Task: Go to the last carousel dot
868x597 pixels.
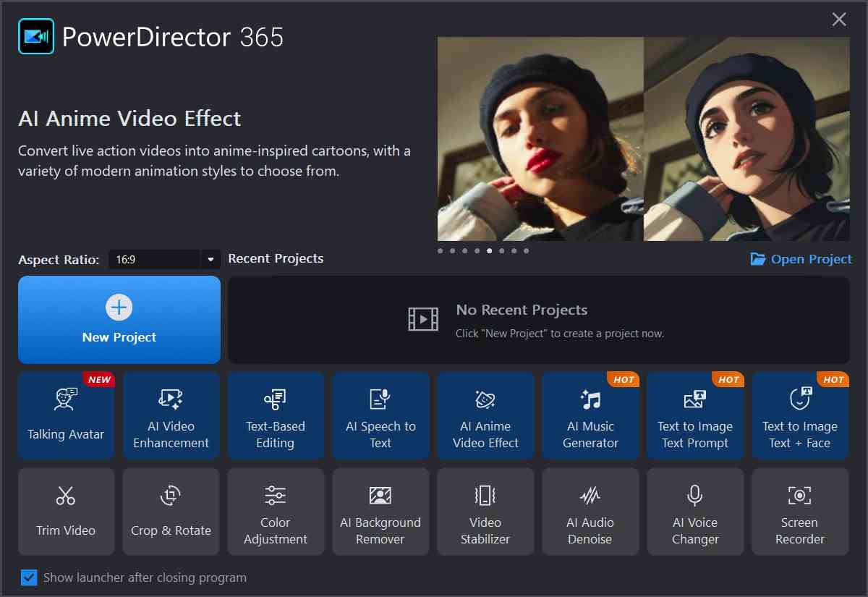Action: coord(526,251)
